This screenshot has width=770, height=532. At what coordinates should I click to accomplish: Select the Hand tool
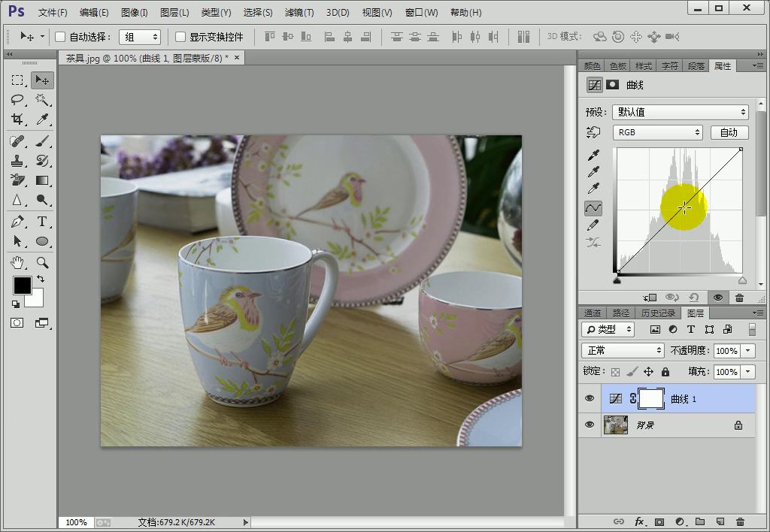point(17,262)
